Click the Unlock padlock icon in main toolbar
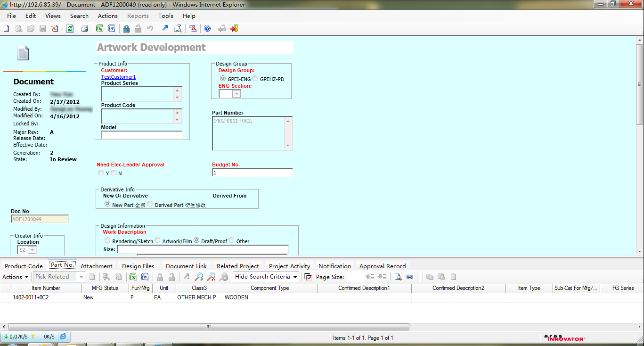Screen dimensions: 644x346 pos(138,28)
